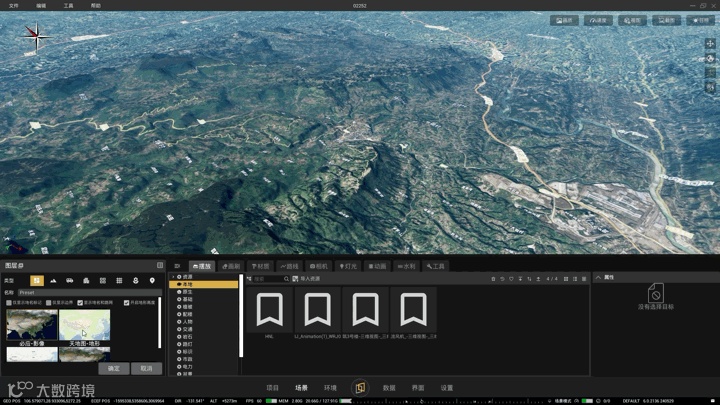The width and height of the screenshot is (720, 405).
Task: Open the layer panel options icon
Action: (159, 266)
